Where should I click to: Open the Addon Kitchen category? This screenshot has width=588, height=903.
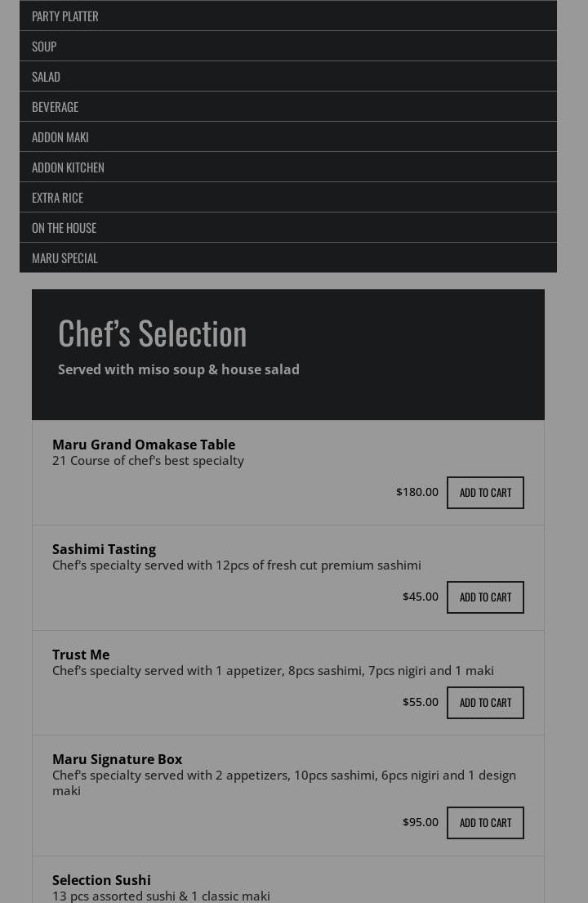tap(68, 168)
